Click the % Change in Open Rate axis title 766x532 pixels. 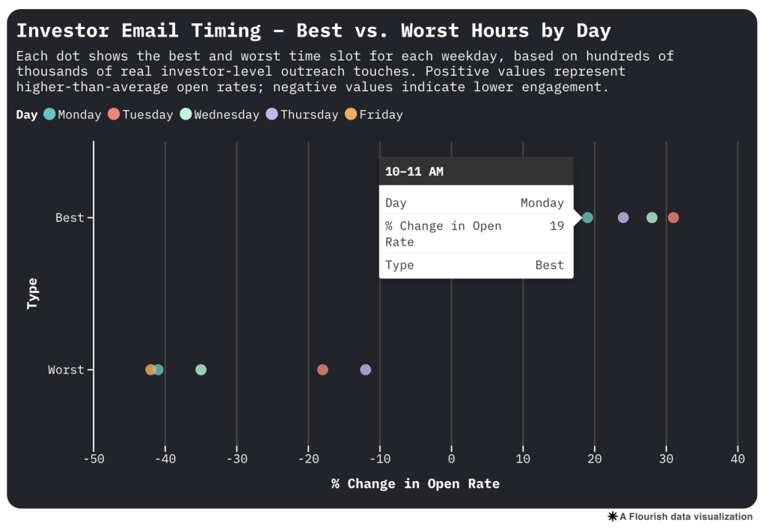click(415, 483)
